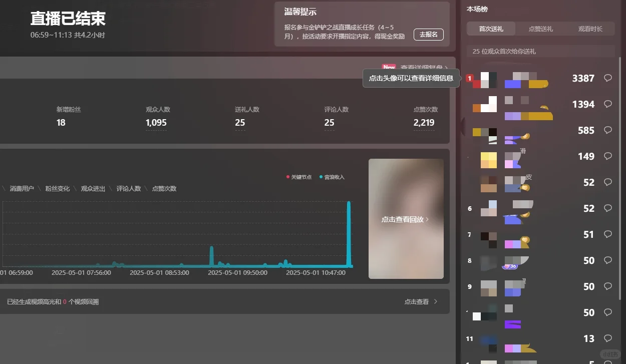Click chat icon for rank 8 viewer
Viewport: 626px width, 364px height.
(x=608, y=260)
